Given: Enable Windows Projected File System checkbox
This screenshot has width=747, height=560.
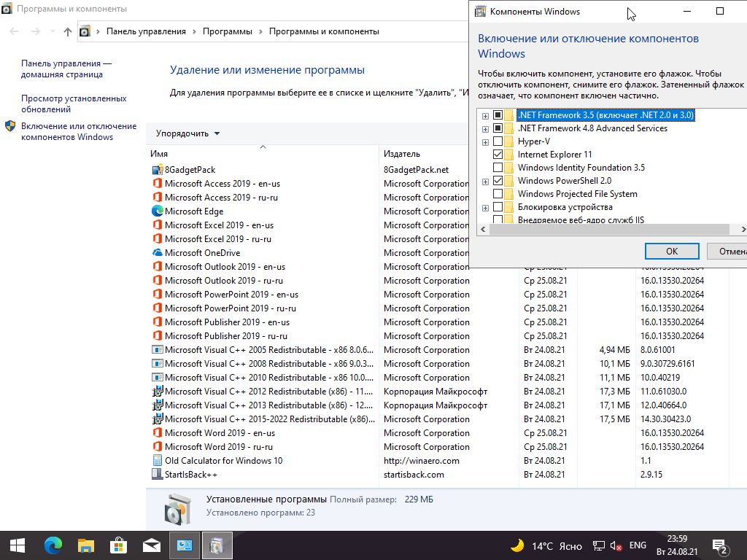Looking at the screenshot, I should point(498,194).
